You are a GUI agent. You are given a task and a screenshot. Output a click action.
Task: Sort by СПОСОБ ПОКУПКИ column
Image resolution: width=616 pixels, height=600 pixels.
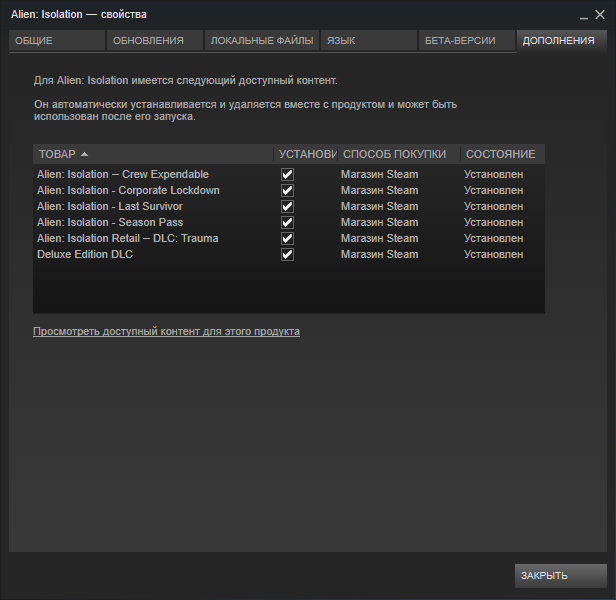tap(399, 154)
